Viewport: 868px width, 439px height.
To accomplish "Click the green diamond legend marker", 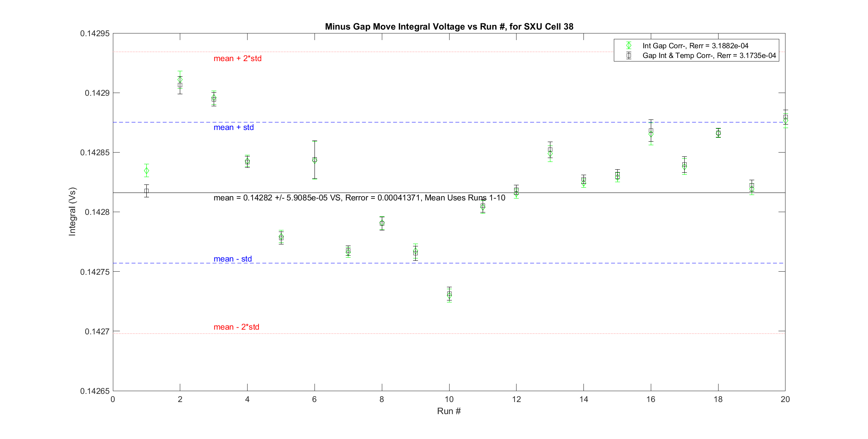I will click(629, 46).
